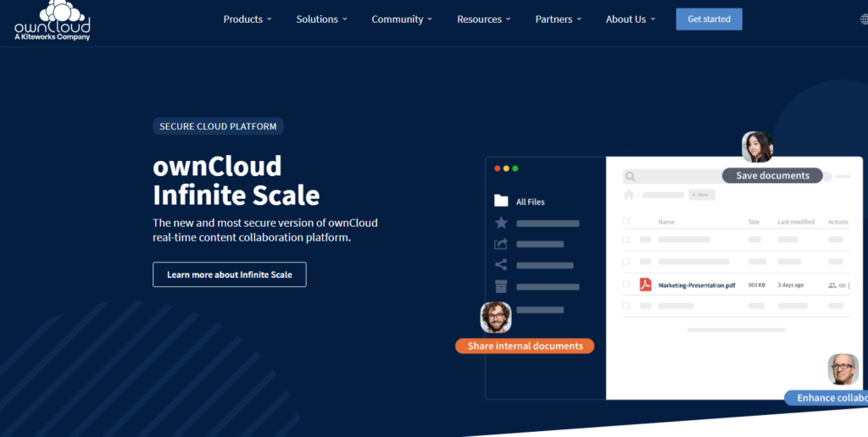The height and width of the screenshot is (437, 868).
Task: Click the SECURE CLOUD PLATFORM badge
Action: click(x=218, y=126)
